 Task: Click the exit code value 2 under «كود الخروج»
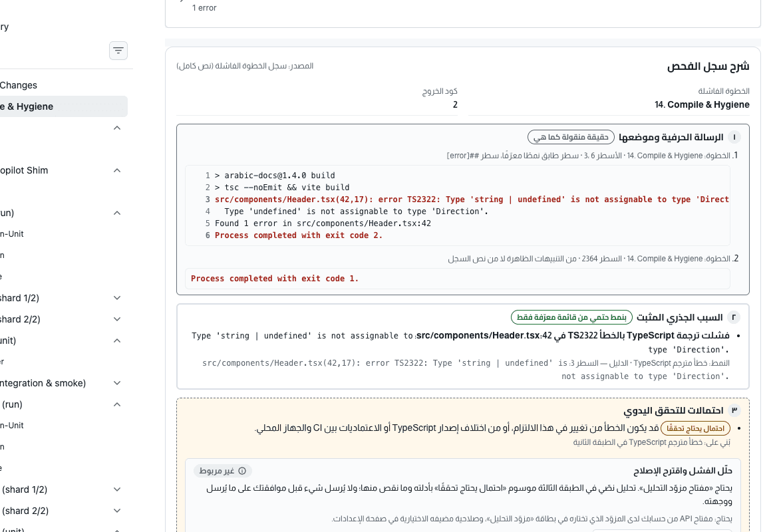pyautogui.click(x=455, y=104)
